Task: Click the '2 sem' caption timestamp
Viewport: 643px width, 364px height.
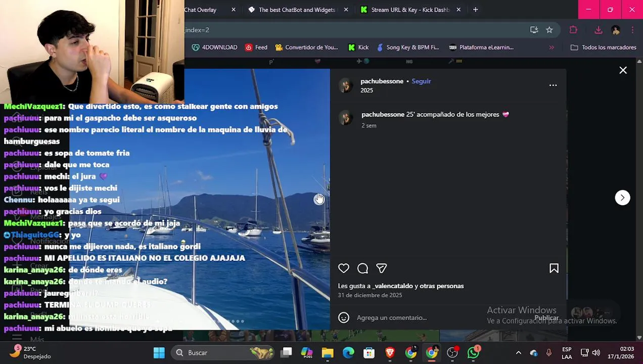Action: pyautogui.click(x=369, y=125)
